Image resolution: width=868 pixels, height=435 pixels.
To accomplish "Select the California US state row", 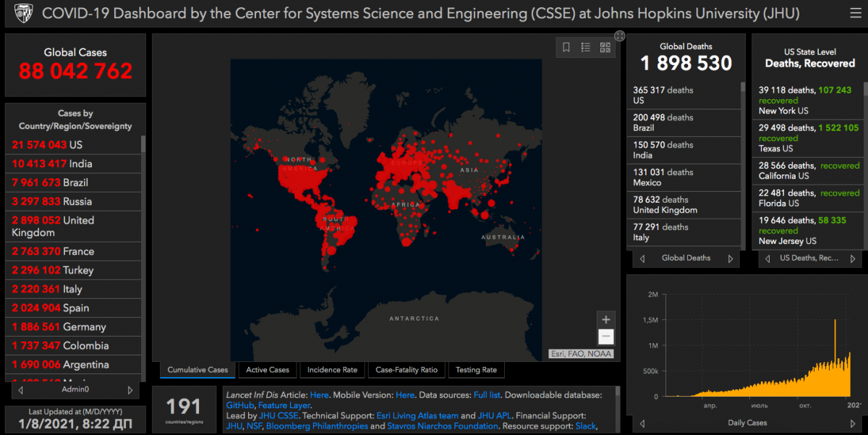I will click(807, 171).
